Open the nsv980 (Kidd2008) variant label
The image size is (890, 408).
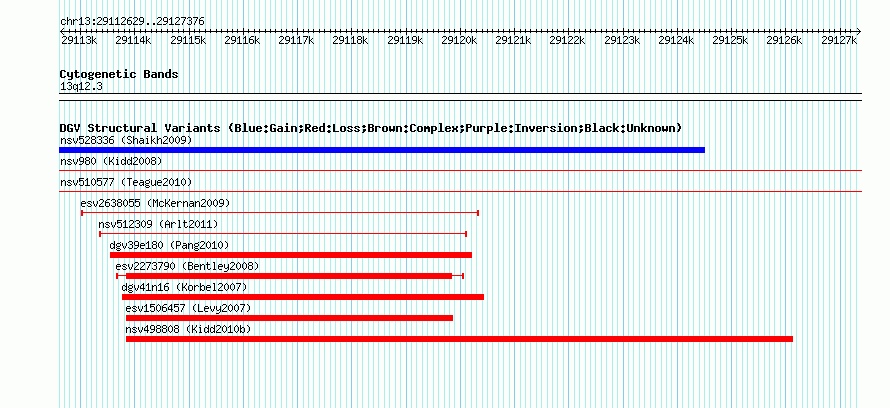pyautogui.click(x=111, y=161)
